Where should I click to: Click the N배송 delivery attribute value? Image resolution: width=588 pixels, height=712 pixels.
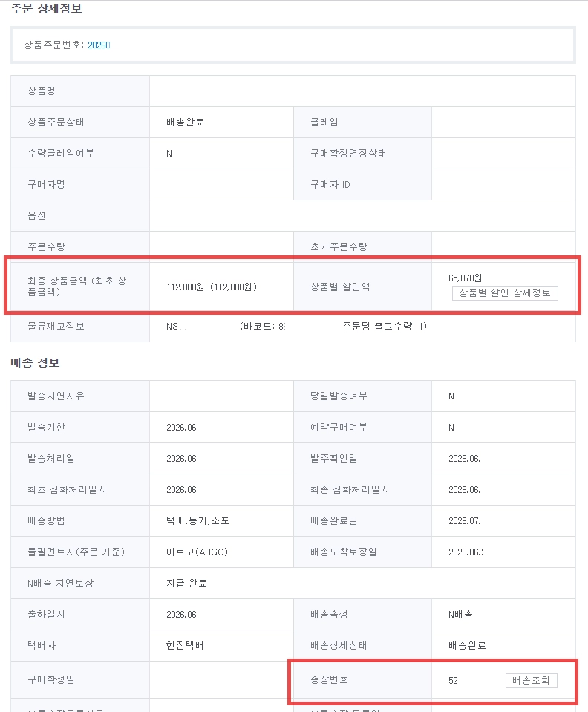[460, 615]
